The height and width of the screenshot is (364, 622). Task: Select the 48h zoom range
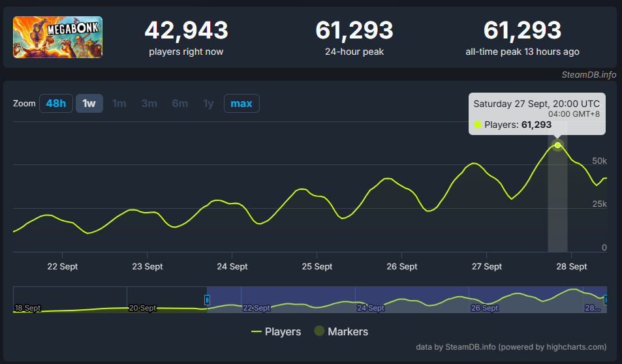pos(55,104)
